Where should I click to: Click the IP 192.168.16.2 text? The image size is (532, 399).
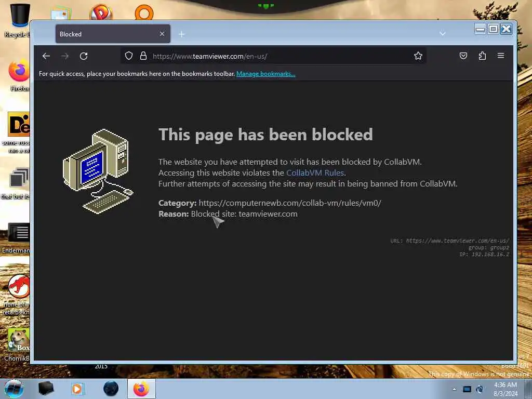click(484, 255)
